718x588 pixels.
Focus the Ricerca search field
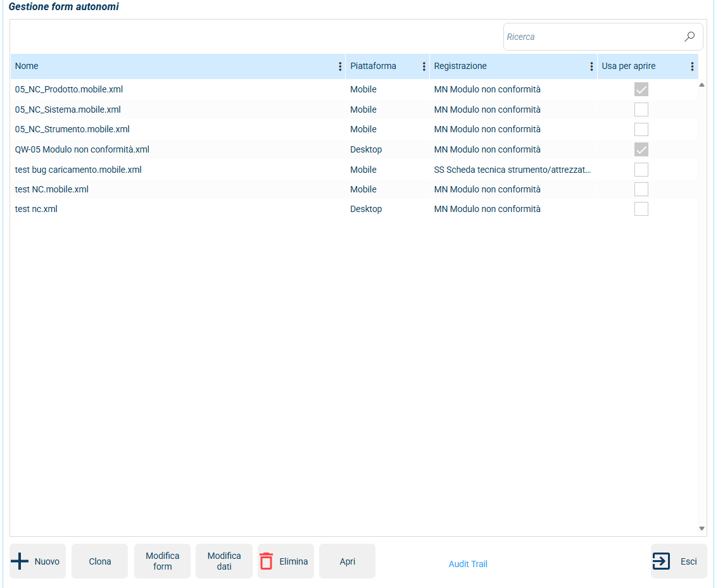[x=592, y=37]
